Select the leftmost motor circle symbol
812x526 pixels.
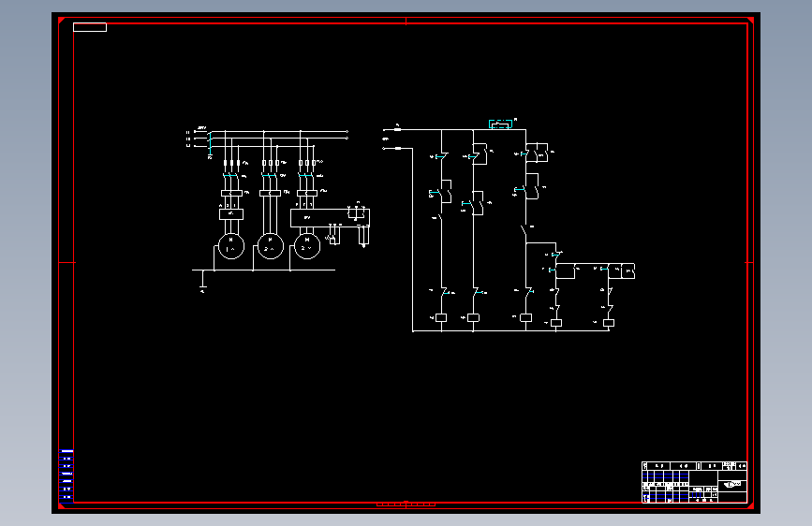pyautogui.click(x=231, y=246)
